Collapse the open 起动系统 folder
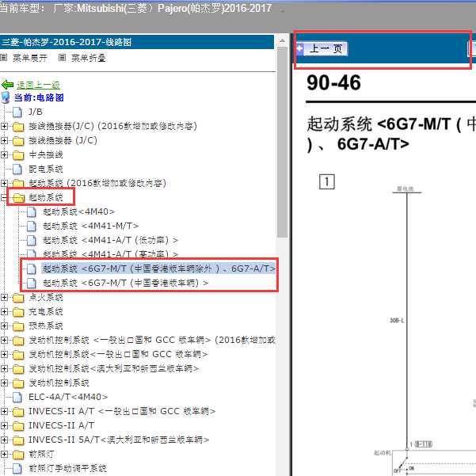Screen dimensions: 476x476 (x=4, y=197)
